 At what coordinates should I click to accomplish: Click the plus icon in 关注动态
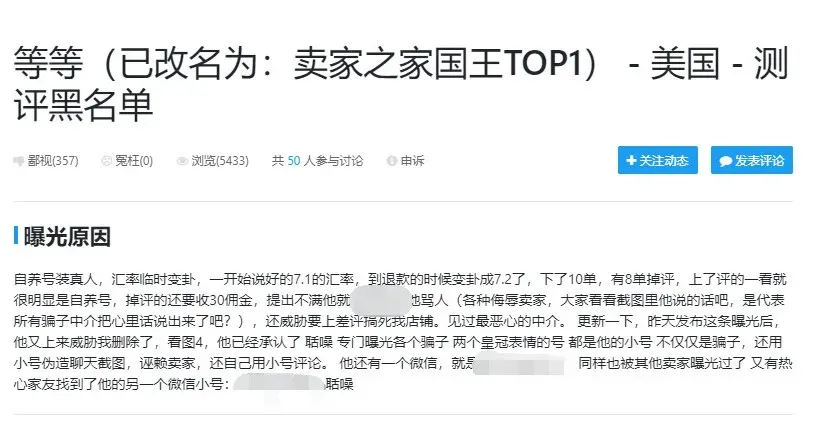631,160
